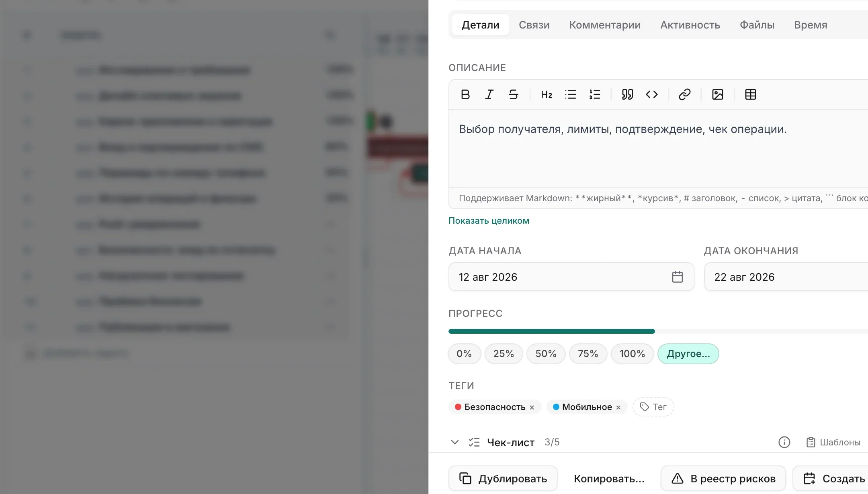The image size is (868, 494).
Task: Click the end date field 22 авг 2026
Action: (786, 277)
